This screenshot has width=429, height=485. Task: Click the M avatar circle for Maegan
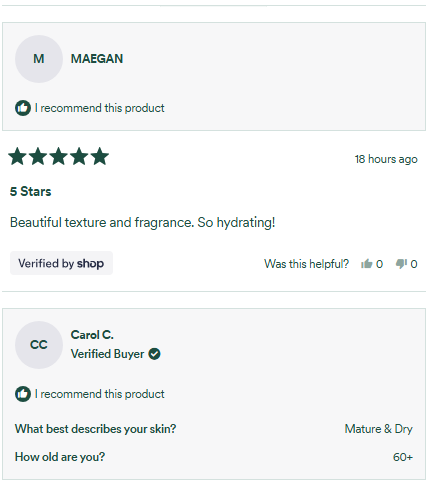(x=39, y=59)
